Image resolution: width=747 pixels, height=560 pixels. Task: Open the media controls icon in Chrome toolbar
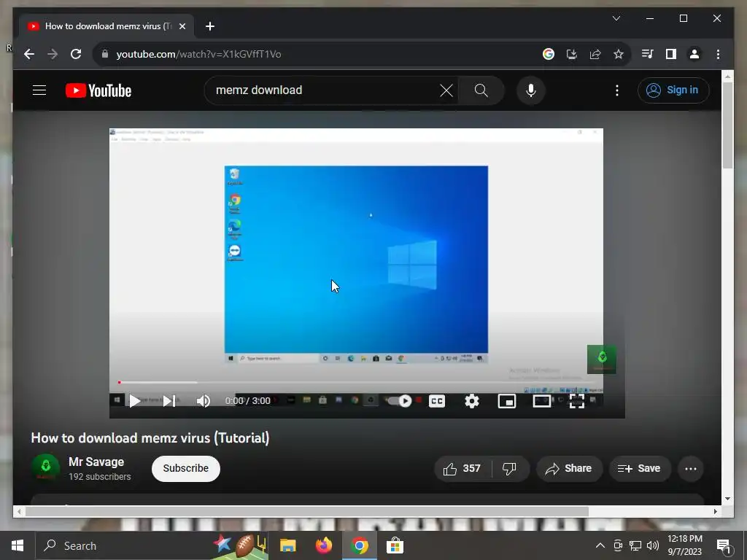click(x=647, y=54)
